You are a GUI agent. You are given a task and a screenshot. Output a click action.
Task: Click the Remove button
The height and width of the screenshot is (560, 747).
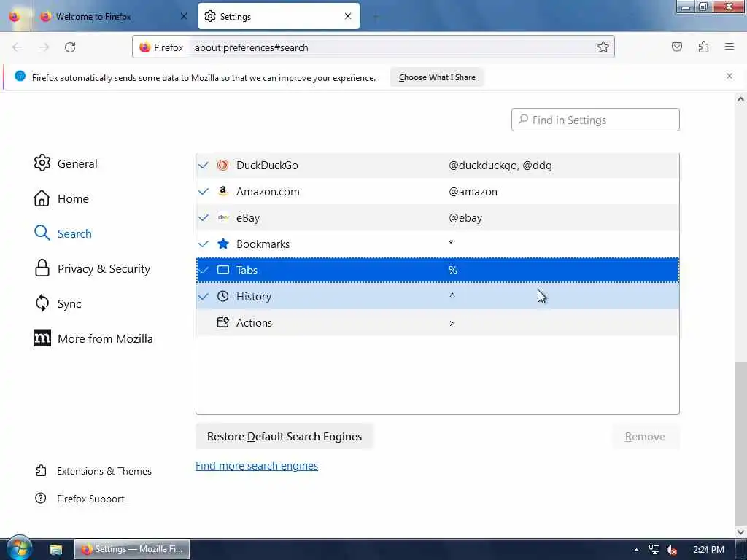(x=645, y=436)
